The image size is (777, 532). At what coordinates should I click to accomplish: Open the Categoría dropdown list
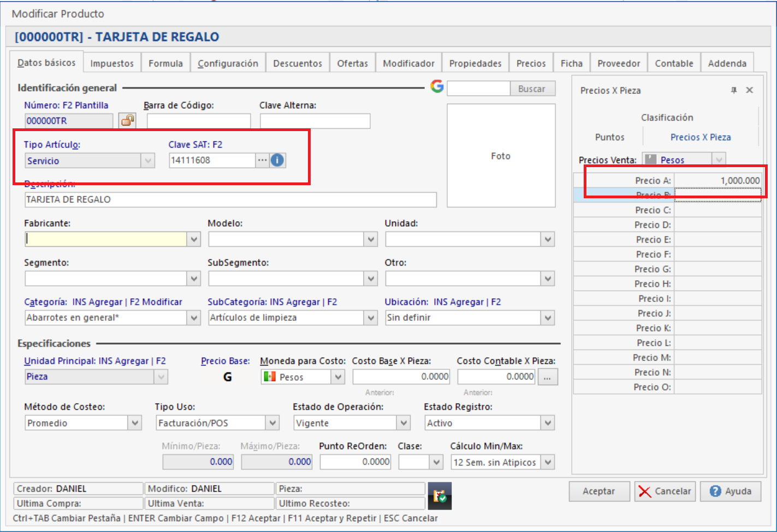click(194, 318)
